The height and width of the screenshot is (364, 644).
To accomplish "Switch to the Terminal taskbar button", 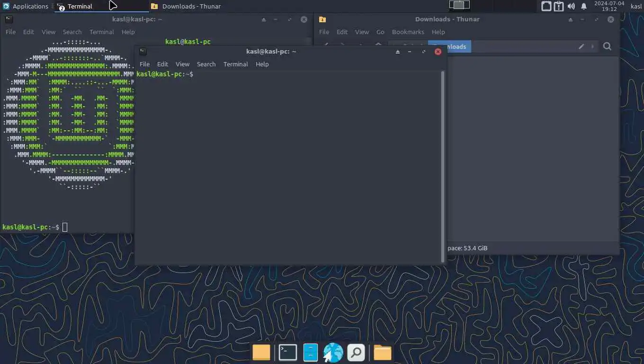I will pos(102,6).
